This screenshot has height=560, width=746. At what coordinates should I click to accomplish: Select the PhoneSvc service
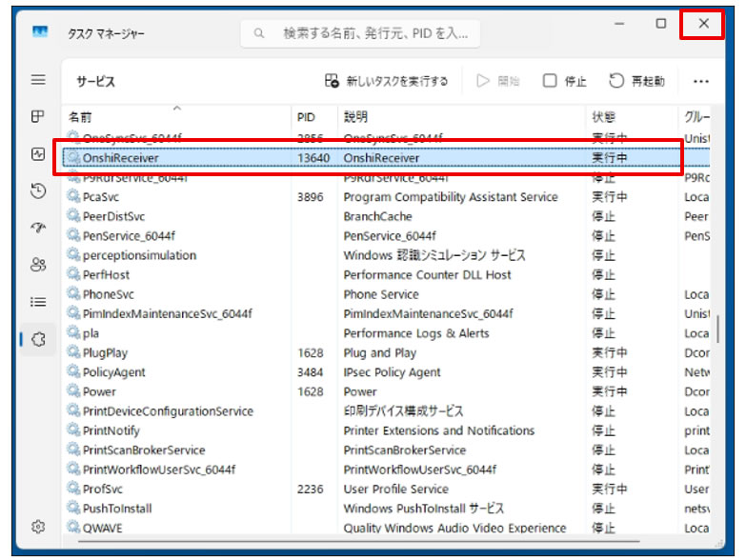point(109,294)
